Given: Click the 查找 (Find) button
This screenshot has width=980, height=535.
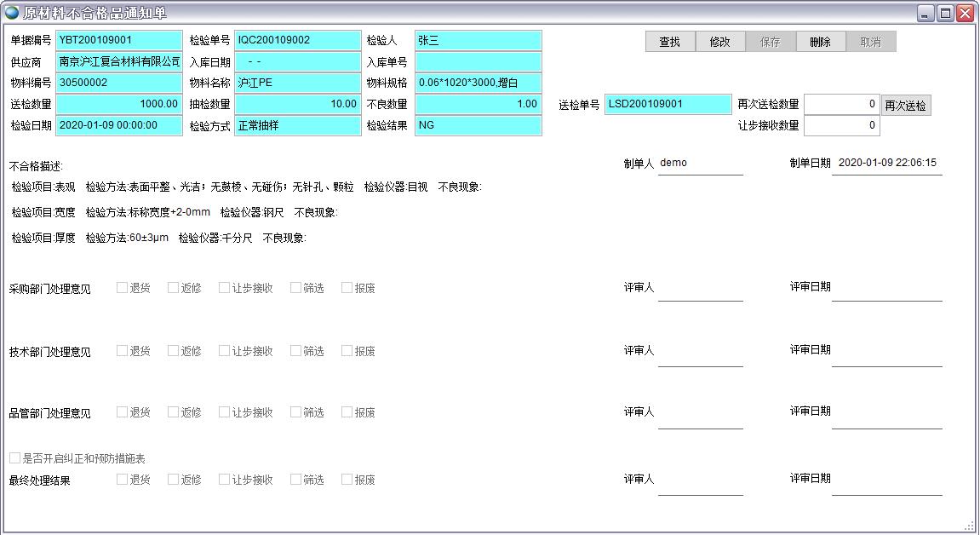Looking at the screenshot, I should click(x=670, y=42).
